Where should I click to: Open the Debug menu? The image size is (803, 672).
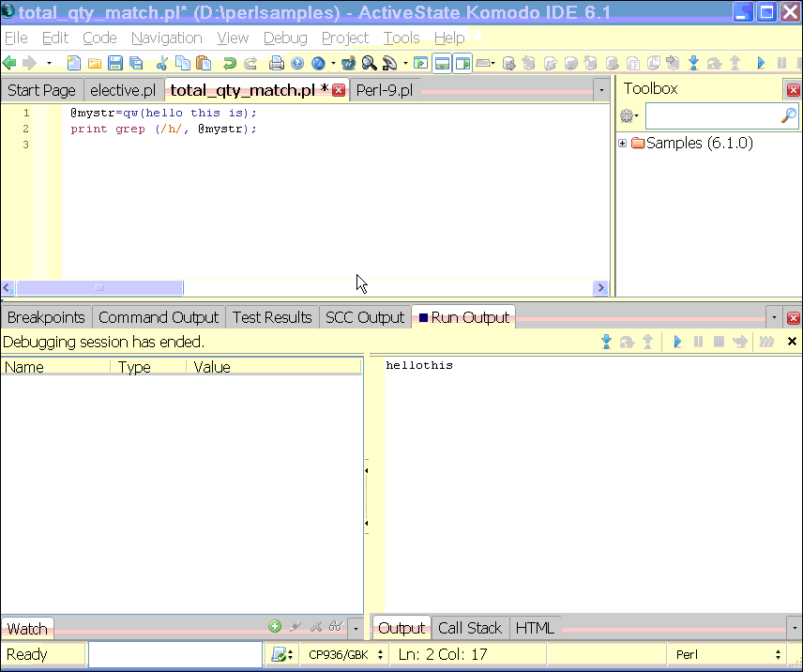[285, 38]
